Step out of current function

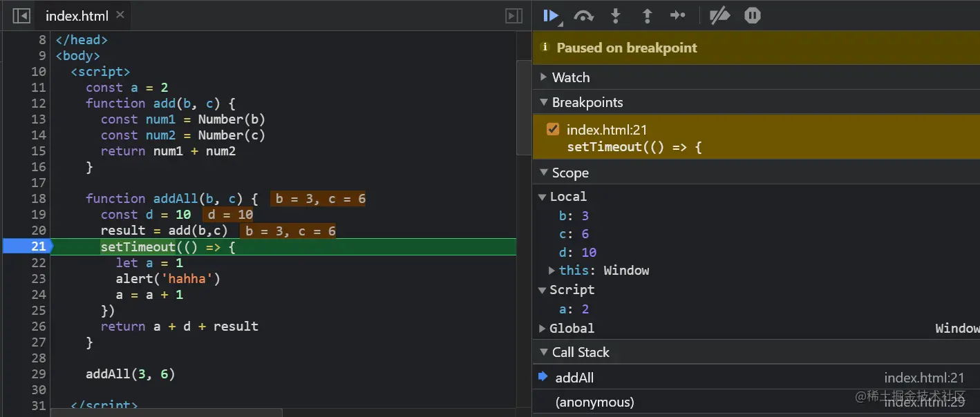(647, 16)
